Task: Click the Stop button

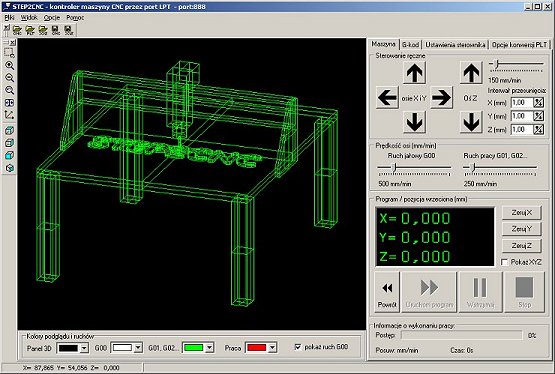Action: pyautogui.click(x=524, y=292)
